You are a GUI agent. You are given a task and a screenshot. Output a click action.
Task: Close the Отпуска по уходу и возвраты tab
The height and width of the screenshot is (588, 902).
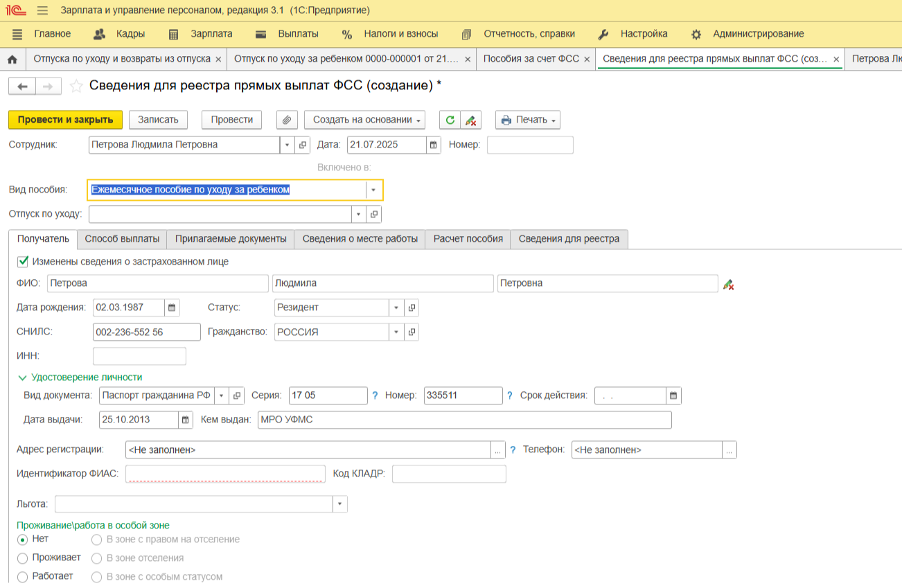coord(219,60)
